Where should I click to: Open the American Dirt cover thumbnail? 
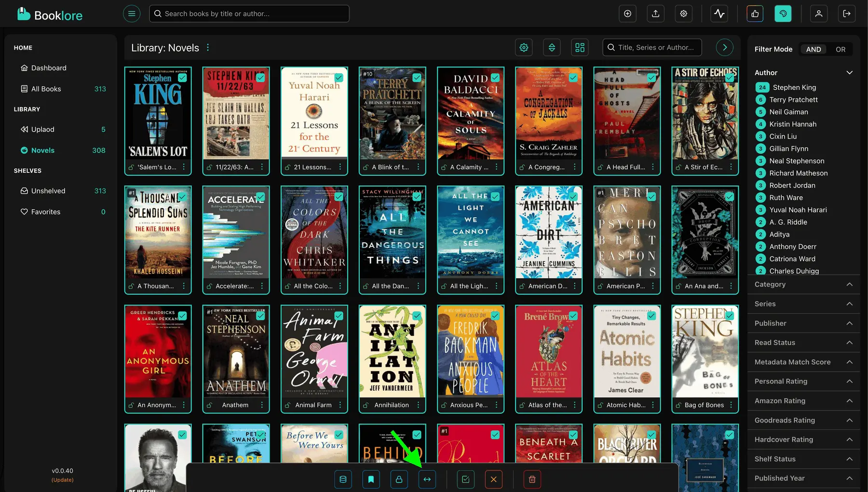[x=549, y=233]
